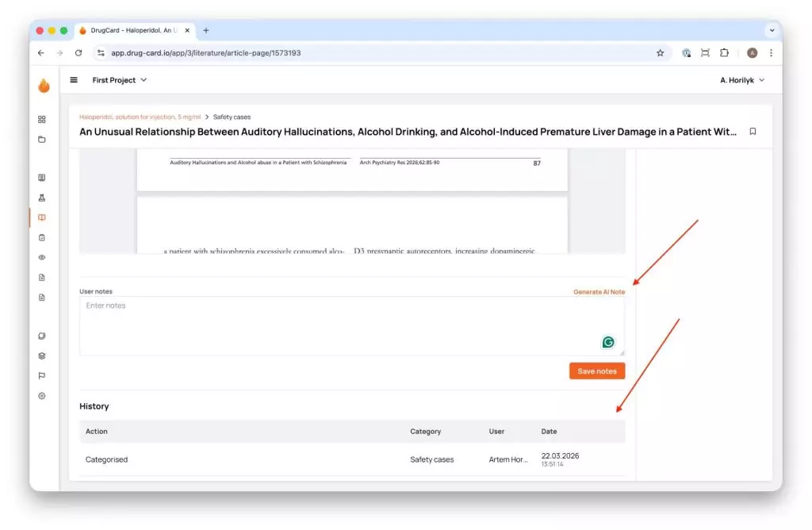Open the A. Horilyk user menu
The width and height of the screenshot is (812, 530).
[742, 80]
